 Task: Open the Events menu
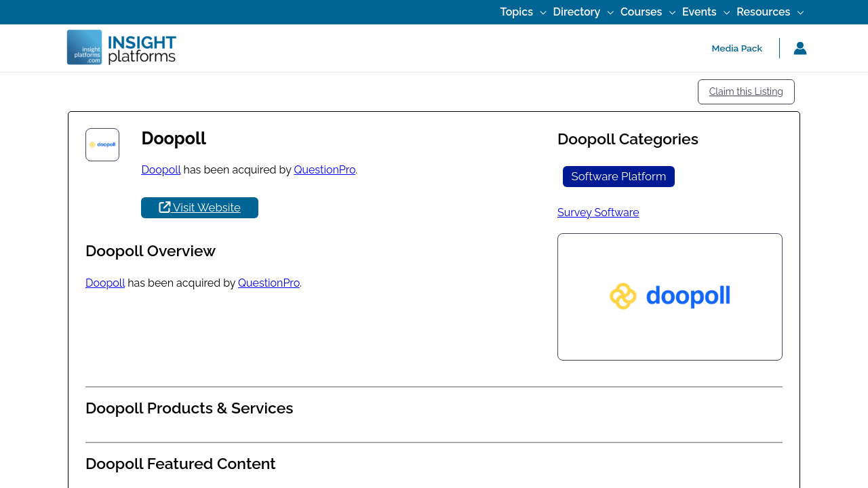click(x=699, y=12)
